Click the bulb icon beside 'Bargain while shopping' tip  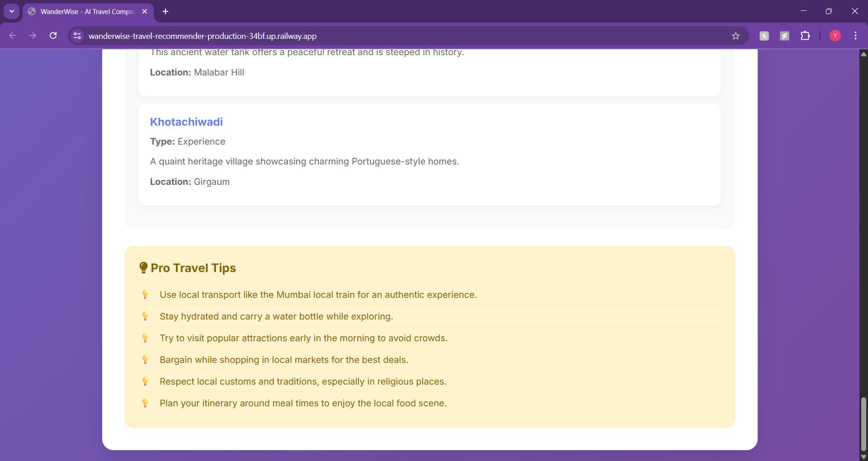pos(145,360)
